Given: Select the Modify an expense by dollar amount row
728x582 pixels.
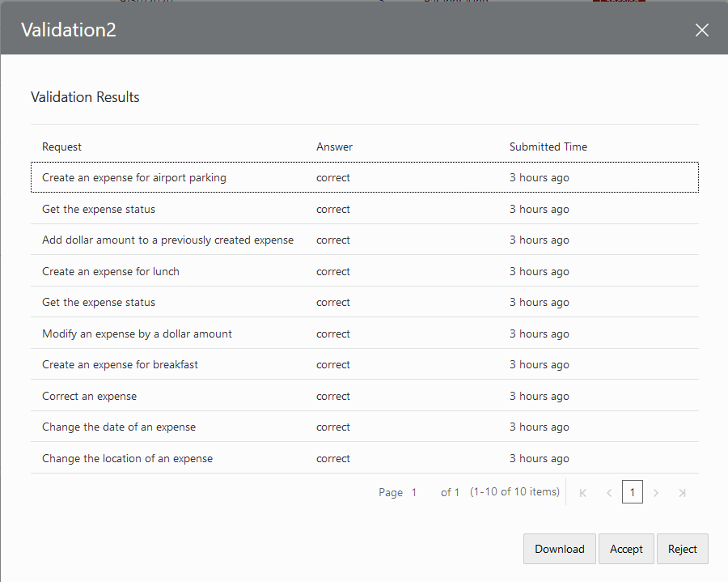Looking at the screenshot, I should pyautogui.click(x=137, y=333).
